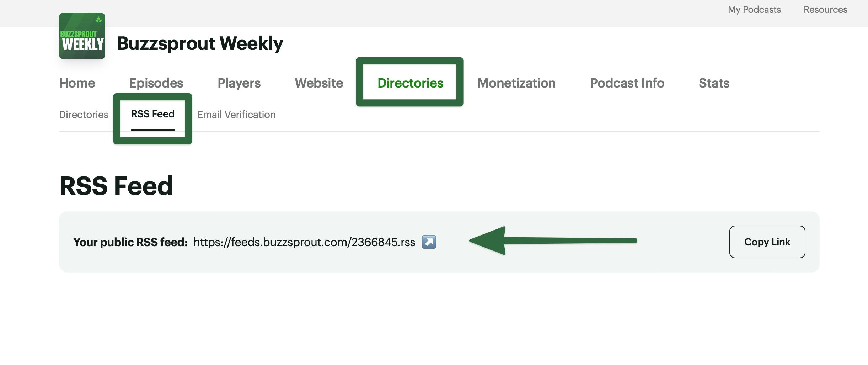Viewport: 868px width, 365px height.
Task: Open the Email Verification sub-tab
Action: [x=236, y=115]
